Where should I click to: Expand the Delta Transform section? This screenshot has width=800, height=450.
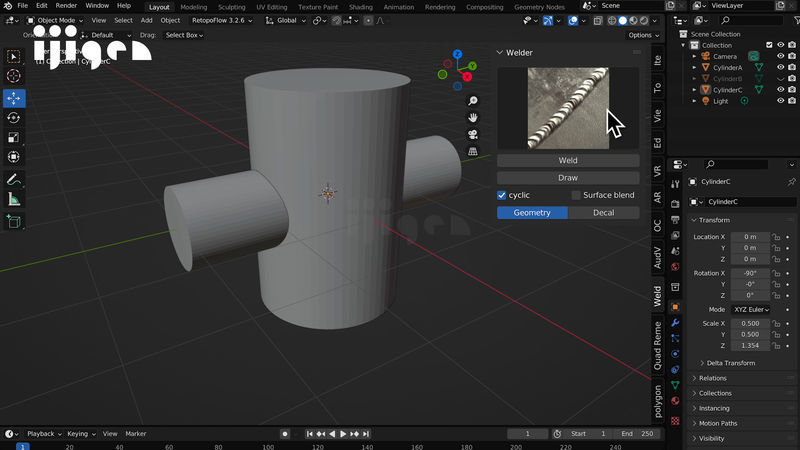tap(728, 363)
